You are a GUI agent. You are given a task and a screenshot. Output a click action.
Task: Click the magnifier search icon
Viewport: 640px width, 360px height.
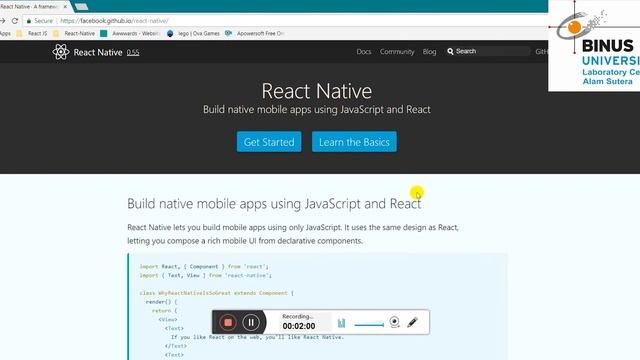click(450, 51)
